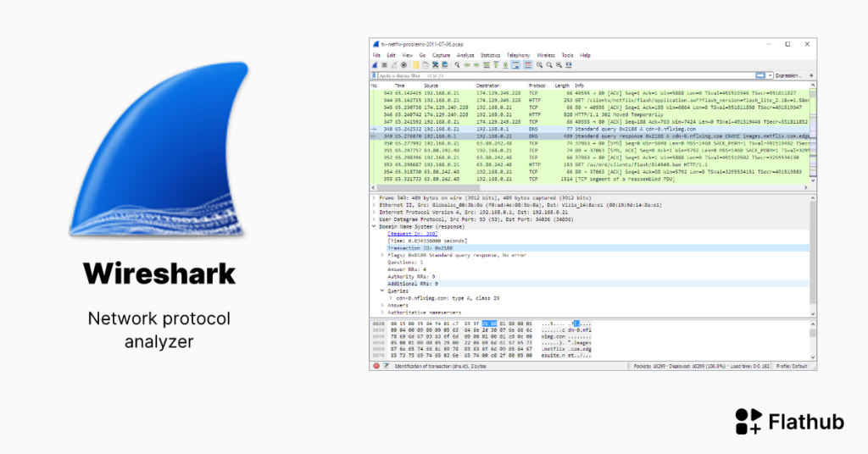Select packet 346 HTTP 302 Moved Temporarily row

coord(590,114)
